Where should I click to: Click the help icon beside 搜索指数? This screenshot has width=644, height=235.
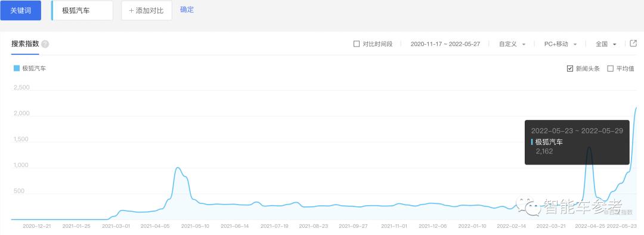(x=45, y=44)
